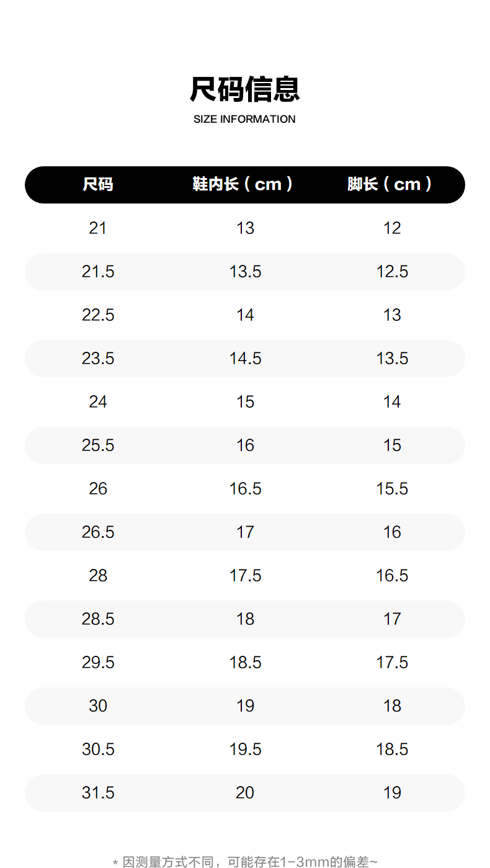The height and width of the screenshot is (868, 490).
Task: Click size 21.5 in the size column
Action: [x=98, y=272]
